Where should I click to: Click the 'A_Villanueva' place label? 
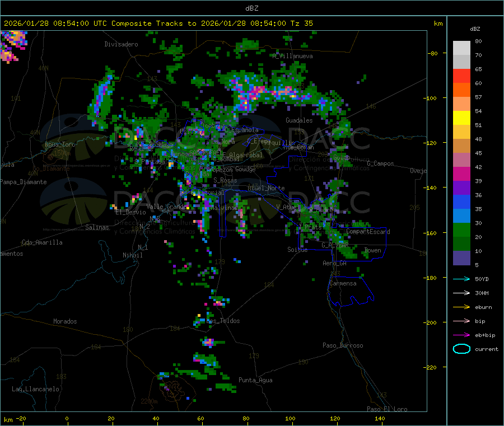[292, 56]
